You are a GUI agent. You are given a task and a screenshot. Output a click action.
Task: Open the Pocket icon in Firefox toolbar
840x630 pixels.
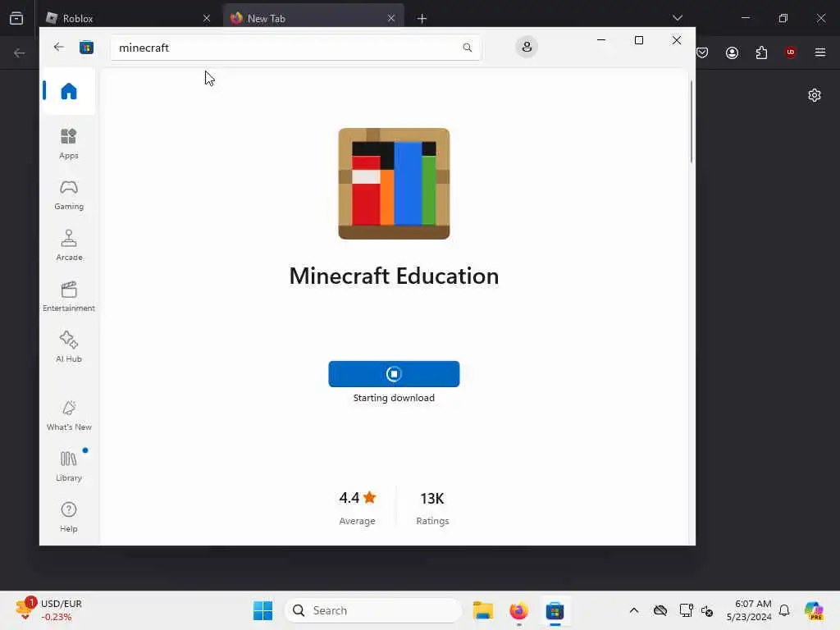[x=702, y=52]
